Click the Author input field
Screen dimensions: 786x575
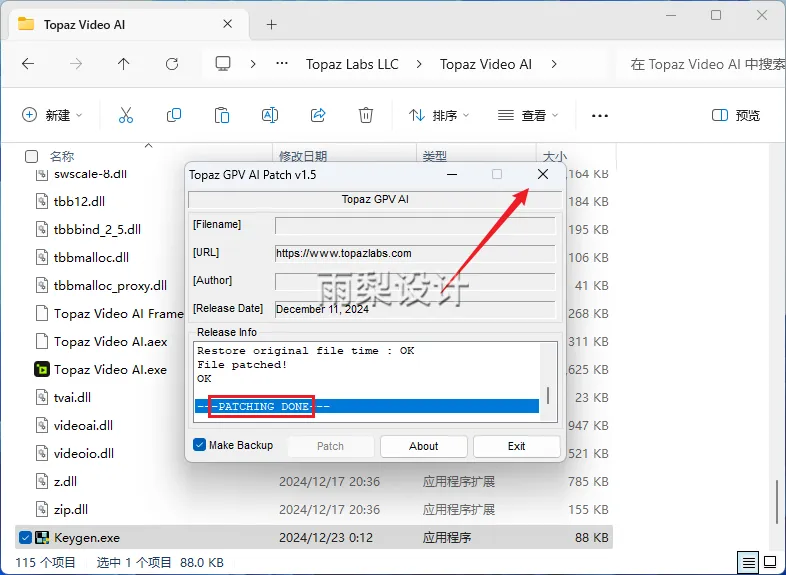coord(415,282)
